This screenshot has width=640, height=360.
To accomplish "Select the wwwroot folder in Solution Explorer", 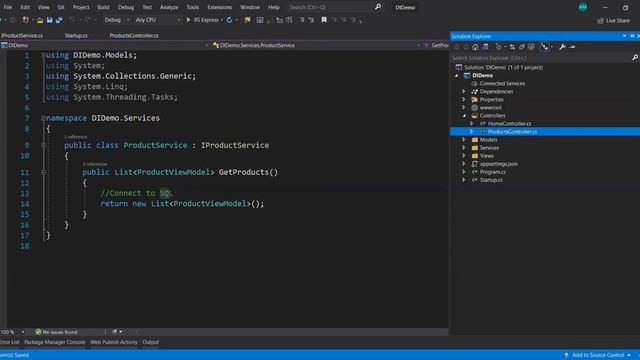I will coord(491,108).
